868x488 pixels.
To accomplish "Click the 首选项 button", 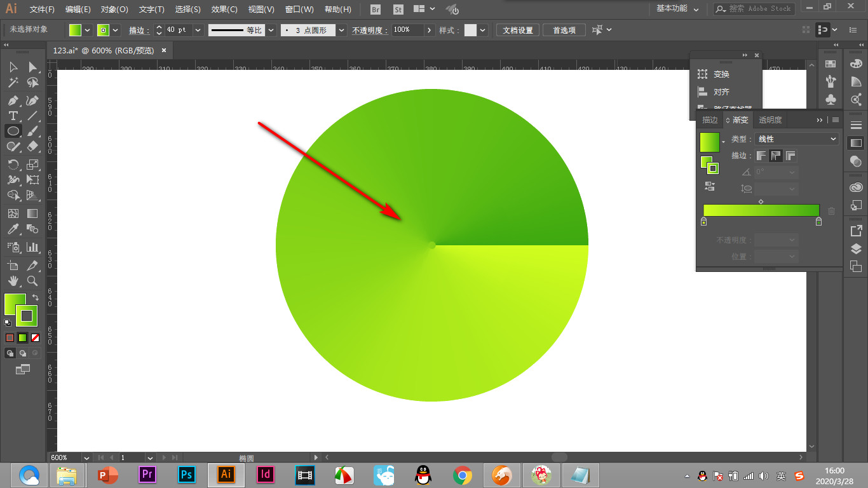I will 564,30.
